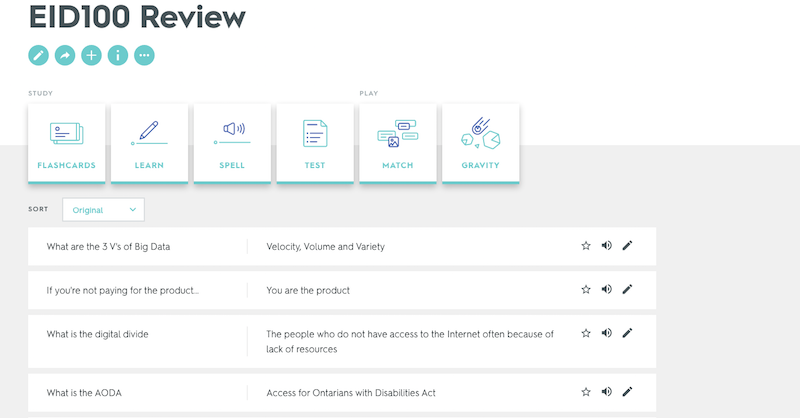800x418 pixels.
Task: Open the more options ellipsis icon
Action: [x=144, y=55]
